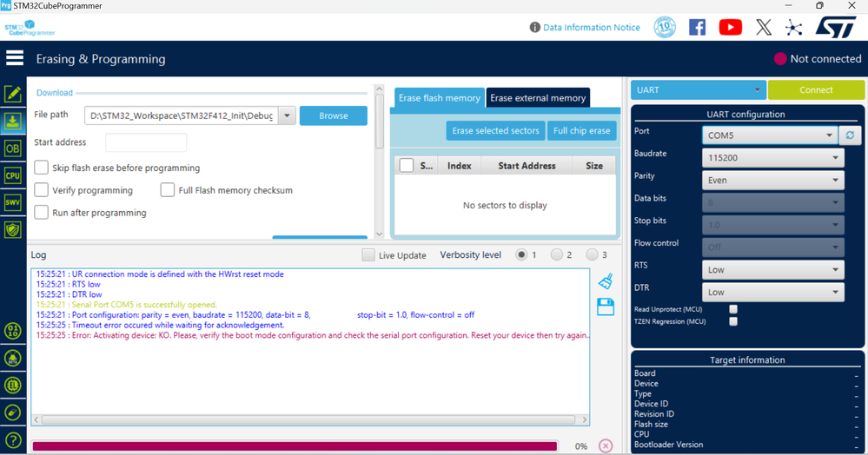This screenshot has height=455, width=868.
Task: Open the beta features sidebar icon
Action: pos(13,358)
